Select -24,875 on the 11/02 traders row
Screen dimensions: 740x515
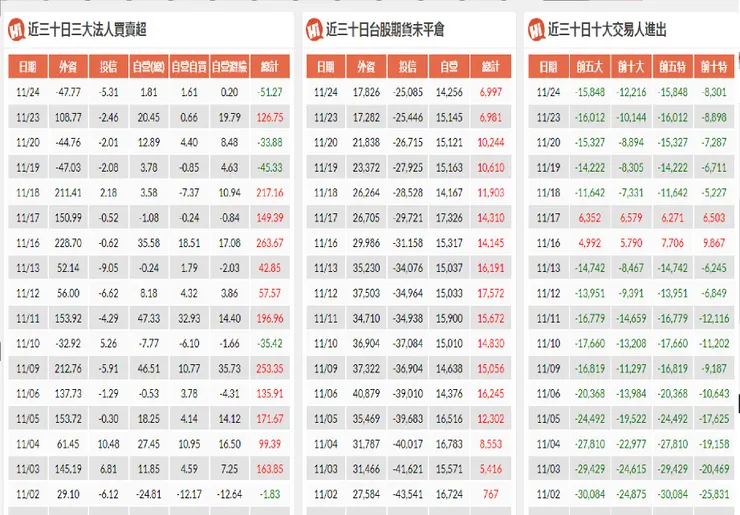pyautogui.click(x=631, y=494)
